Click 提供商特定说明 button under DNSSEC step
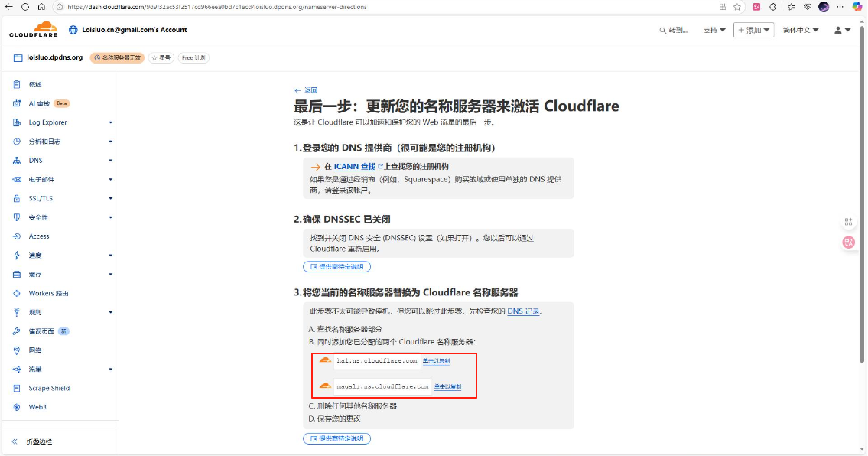Image resolution: width=868 pixels, height=456 pixels. point(336,266)
